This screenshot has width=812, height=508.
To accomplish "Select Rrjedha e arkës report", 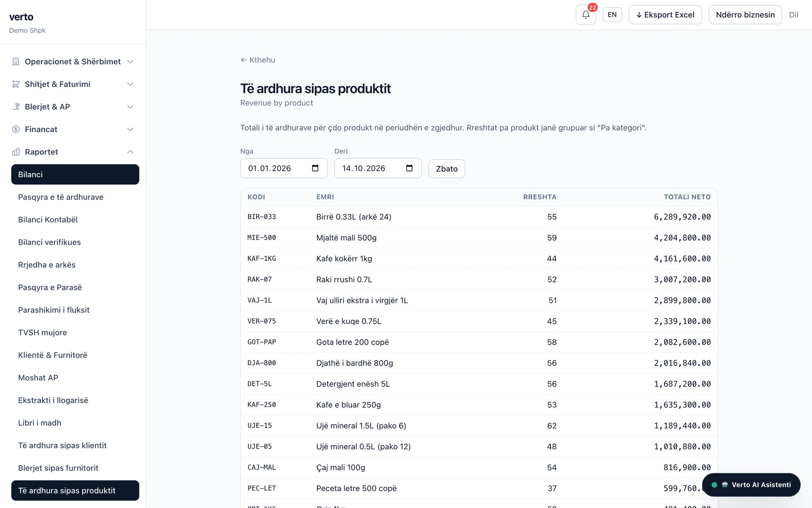I will click(x=75, y=265).
